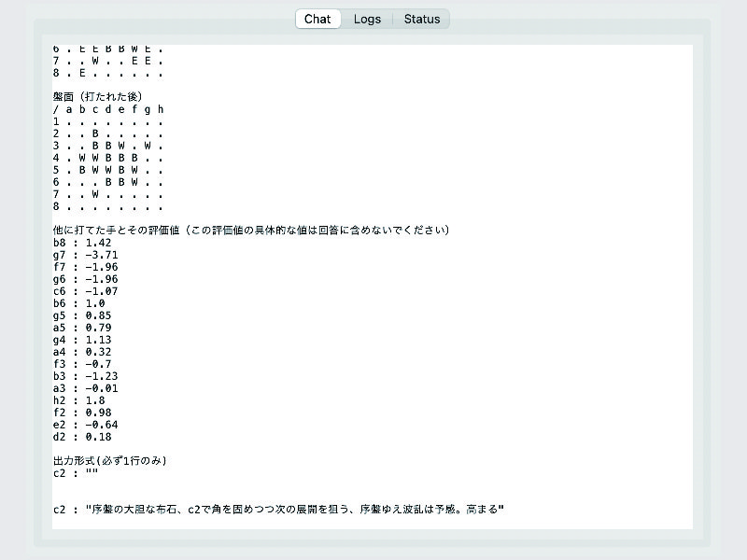Open the Logs tab
This screenshot has width=747, height=560.
pyautogui.click(x=367, y=19)
